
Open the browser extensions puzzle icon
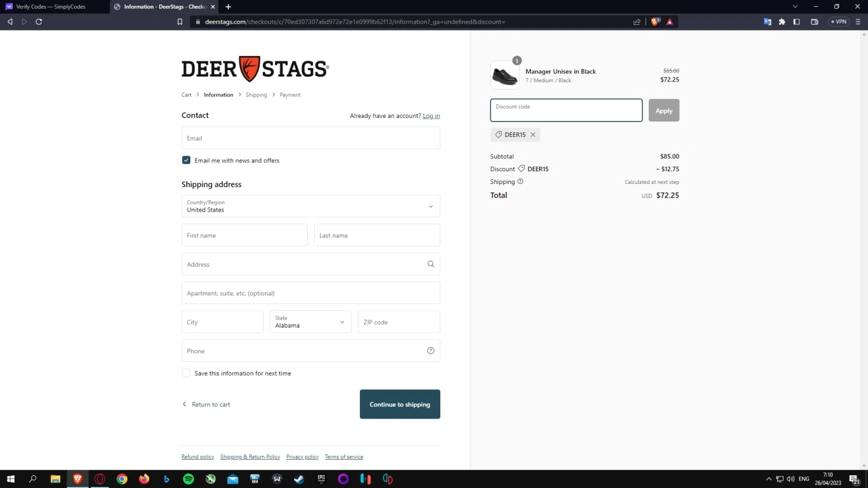coord(782,22)
